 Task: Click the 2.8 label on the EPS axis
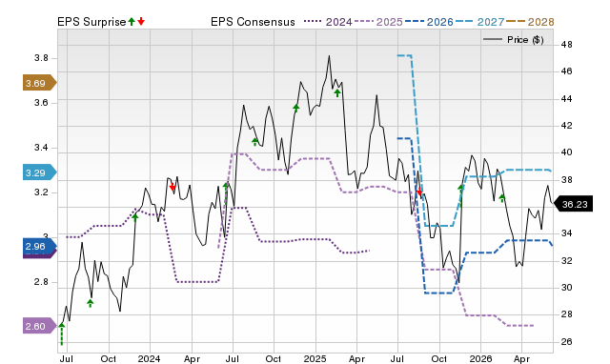41,282
